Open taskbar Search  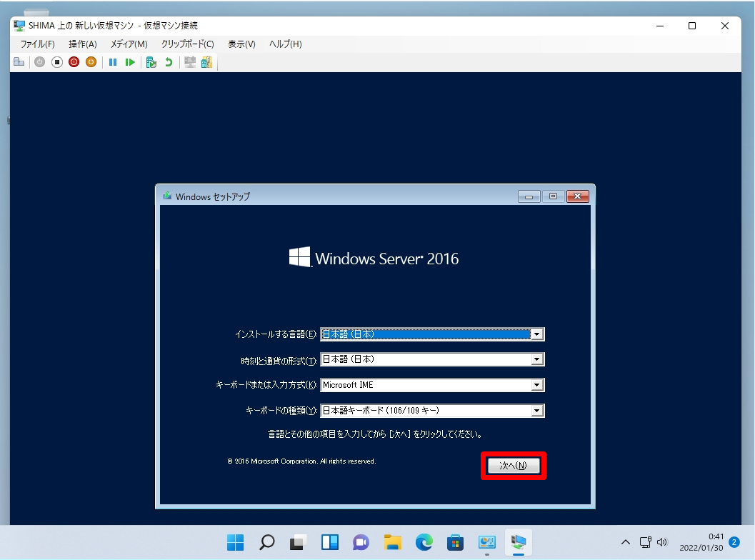(x=266, y=543)
